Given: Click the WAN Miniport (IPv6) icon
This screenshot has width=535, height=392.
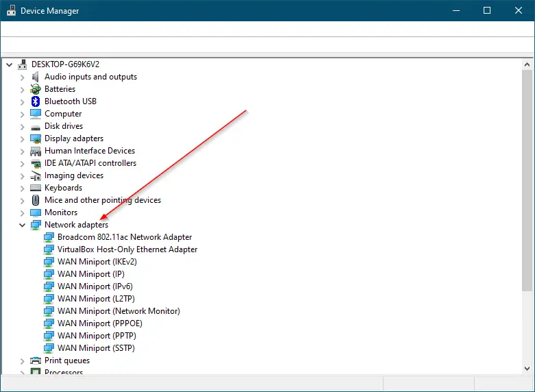Looking at the screenshot, I should (x=49, y=286).
